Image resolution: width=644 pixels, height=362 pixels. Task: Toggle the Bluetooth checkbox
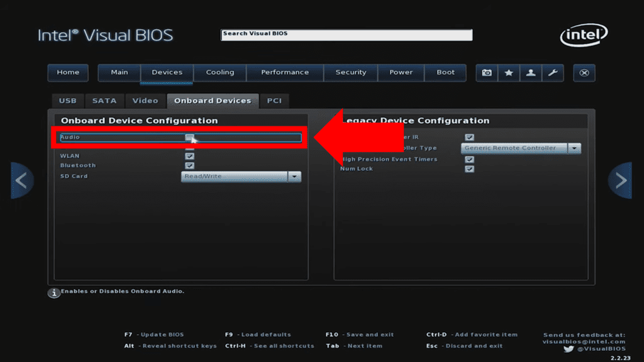click(189, 165)
